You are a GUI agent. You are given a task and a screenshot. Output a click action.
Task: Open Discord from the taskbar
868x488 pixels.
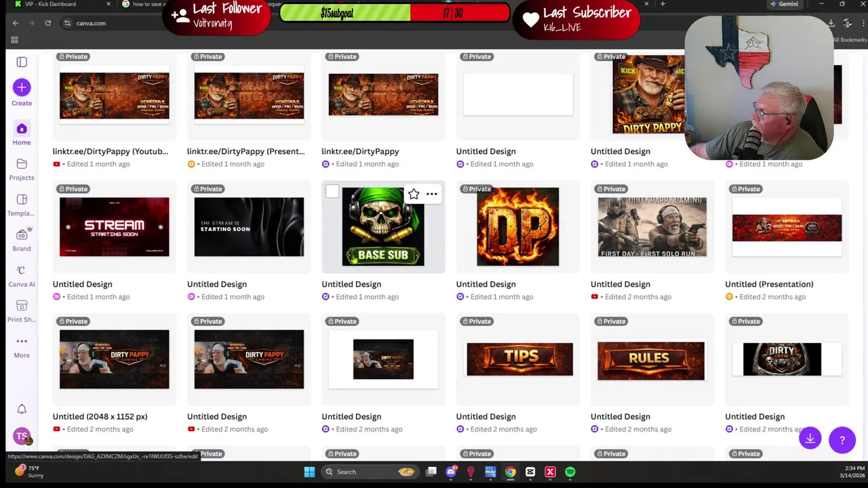click(451, 472)
